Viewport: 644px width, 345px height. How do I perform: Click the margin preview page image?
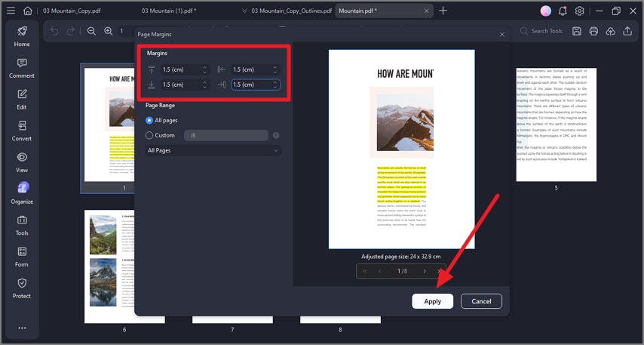tap(402, 149)
